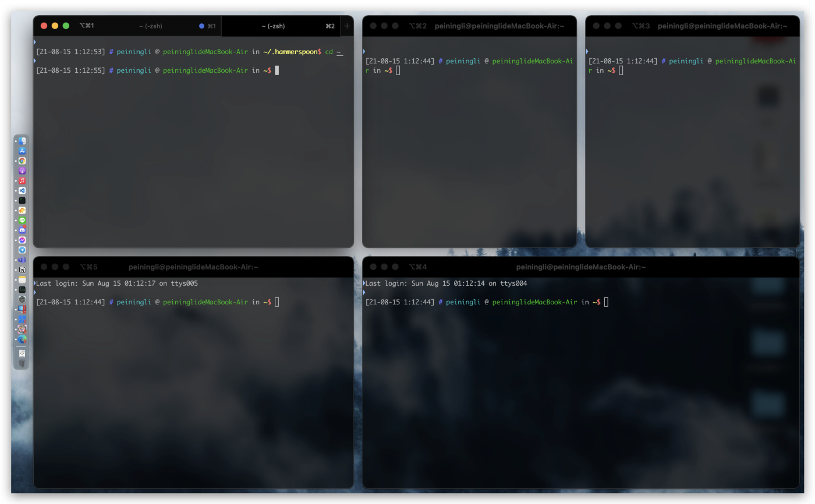The width and height of the screenshot is (815, 504).
Task: Open Finder from the dock
Action: point(22,141)
